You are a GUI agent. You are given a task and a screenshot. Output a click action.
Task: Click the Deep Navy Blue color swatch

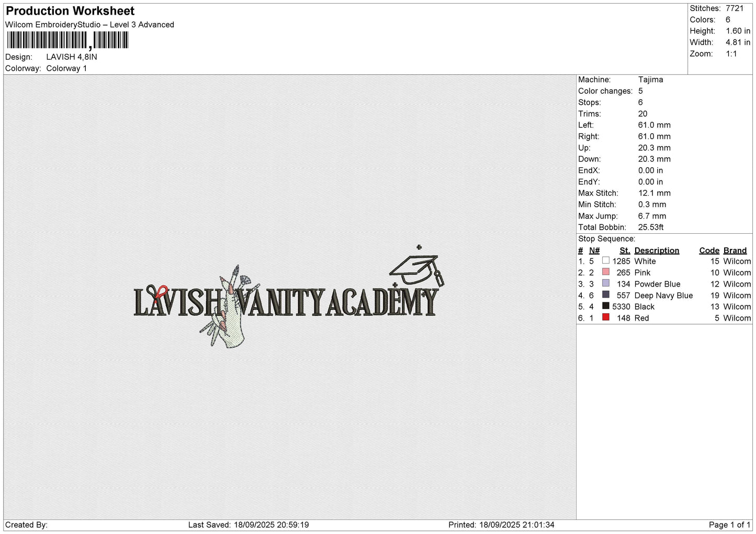[x=605, y=295]
